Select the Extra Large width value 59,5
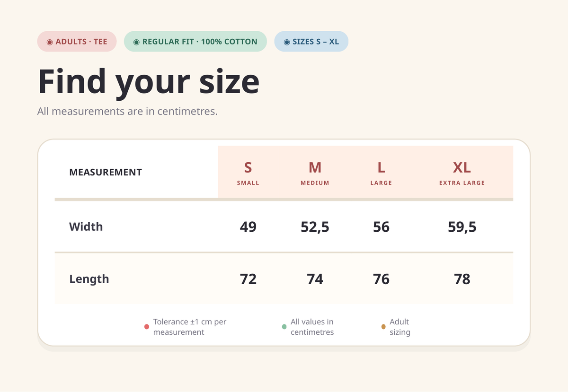 [x=462, y=227]
